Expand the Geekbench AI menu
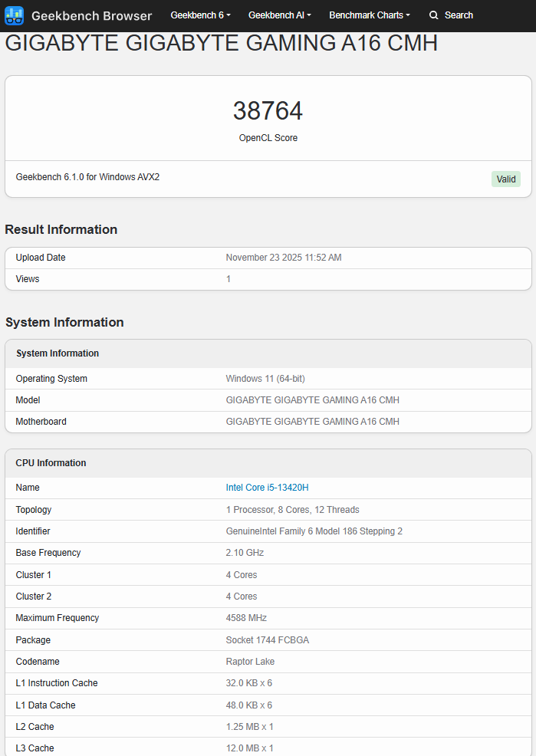 click(280, 15)
